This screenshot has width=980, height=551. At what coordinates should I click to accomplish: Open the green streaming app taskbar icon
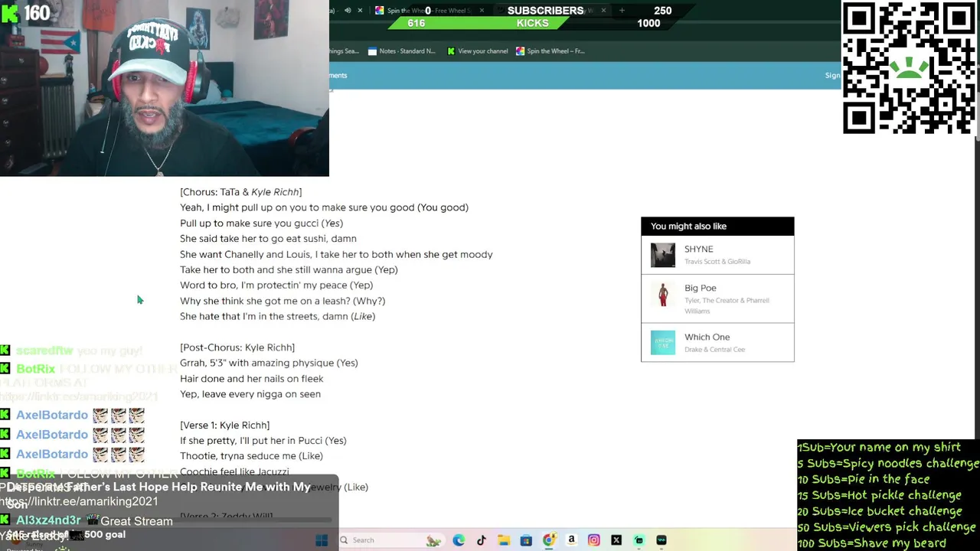coord(639,540)
